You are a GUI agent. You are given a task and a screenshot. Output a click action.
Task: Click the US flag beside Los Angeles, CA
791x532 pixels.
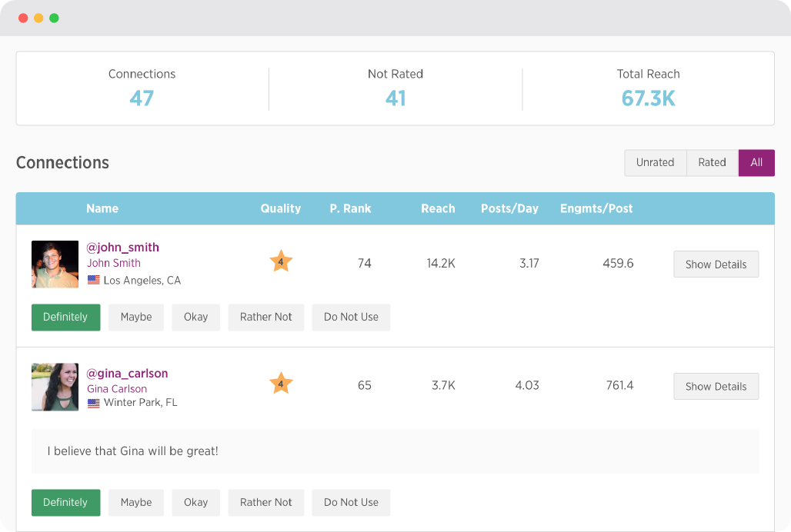click(x=93, y=280)
